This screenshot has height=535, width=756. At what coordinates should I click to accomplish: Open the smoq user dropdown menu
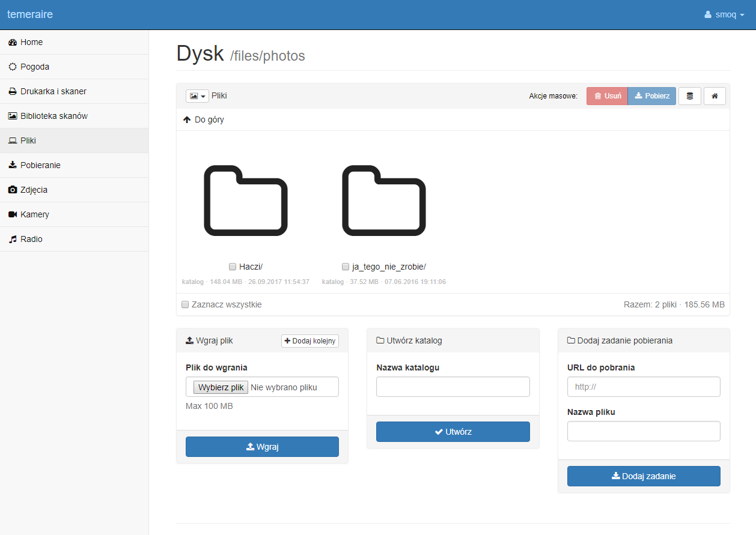pos(724,14)
